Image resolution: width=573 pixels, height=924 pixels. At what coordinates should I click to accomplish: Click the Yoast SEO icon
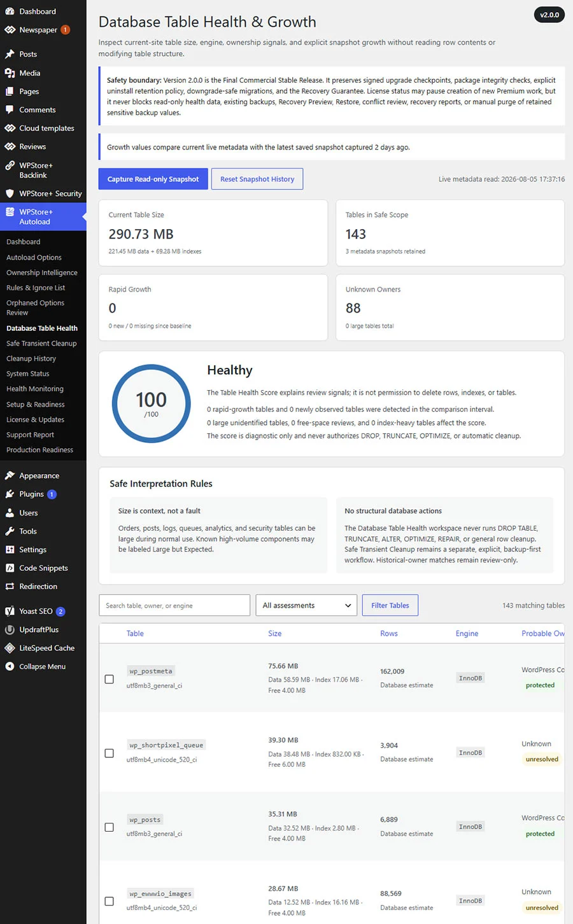(x=10, y=611)
